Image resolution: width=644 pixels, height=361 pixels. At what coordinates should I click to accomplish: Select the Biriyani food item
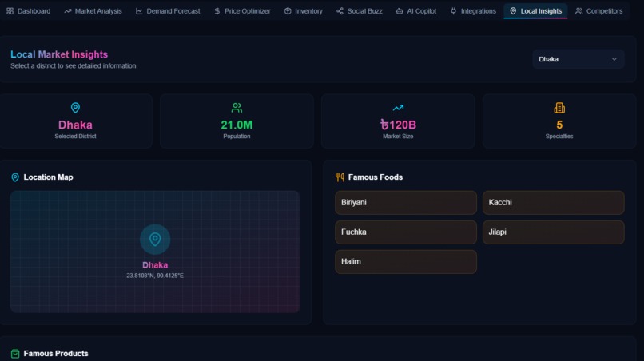[x=406, y=203]
